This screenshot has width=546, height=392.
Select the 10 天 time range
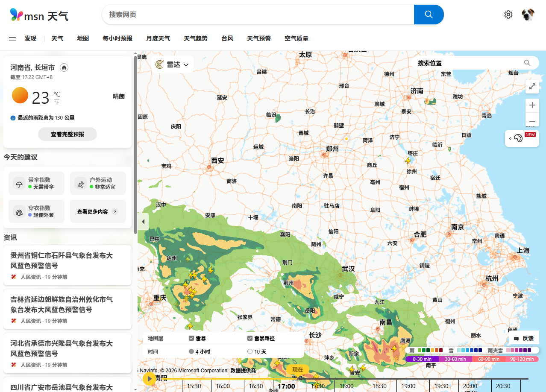[x=250, y=351]
